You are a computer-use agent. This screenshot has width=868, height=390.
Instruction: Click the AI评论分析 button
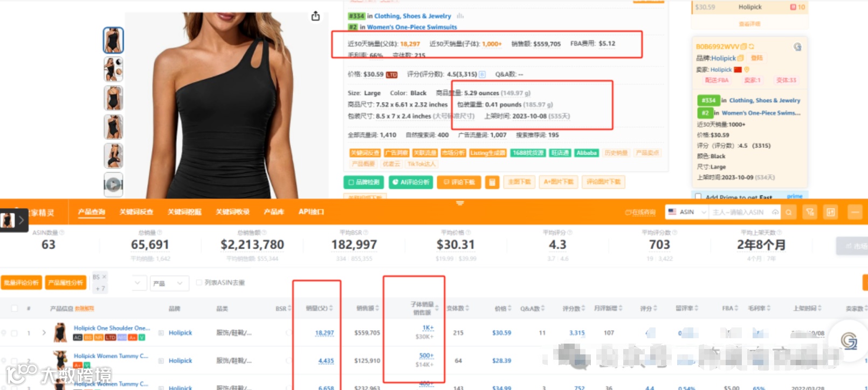point(410,182)
